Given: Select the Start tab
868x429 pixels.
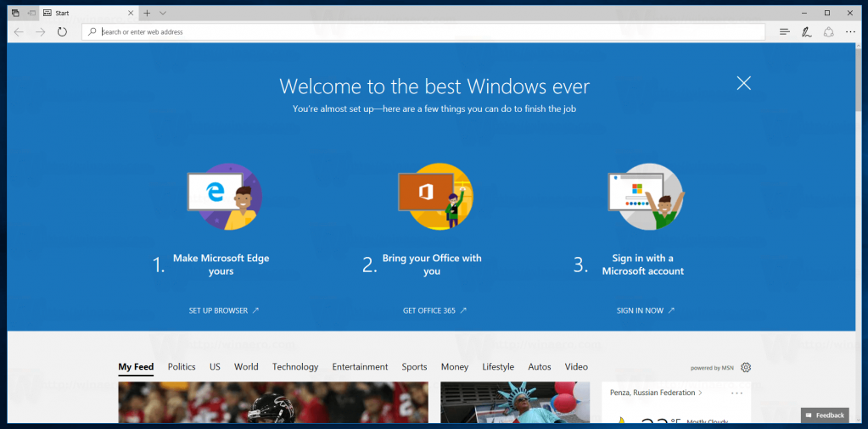Looking at the screenshot, I should [x=88, y=13].
